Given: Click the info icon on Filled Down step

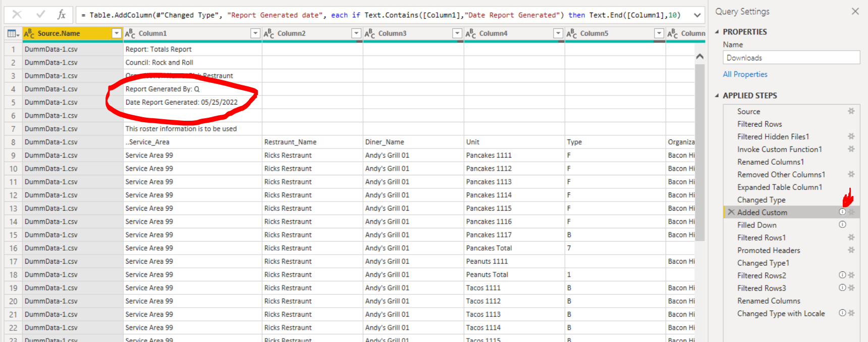Looking at the screenshot, I should pyautogui.click(x=842, y=225).
